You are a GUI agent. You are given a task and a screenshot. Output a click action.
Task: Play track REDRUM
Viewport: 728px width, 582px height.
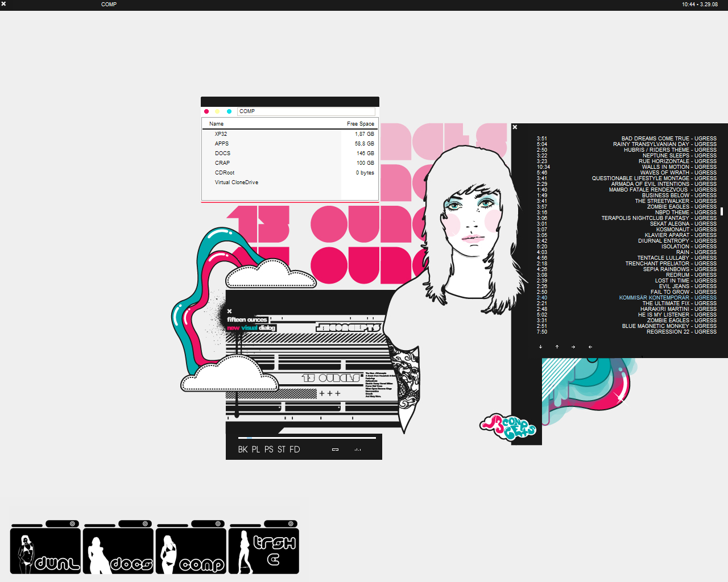click(691, 275)
